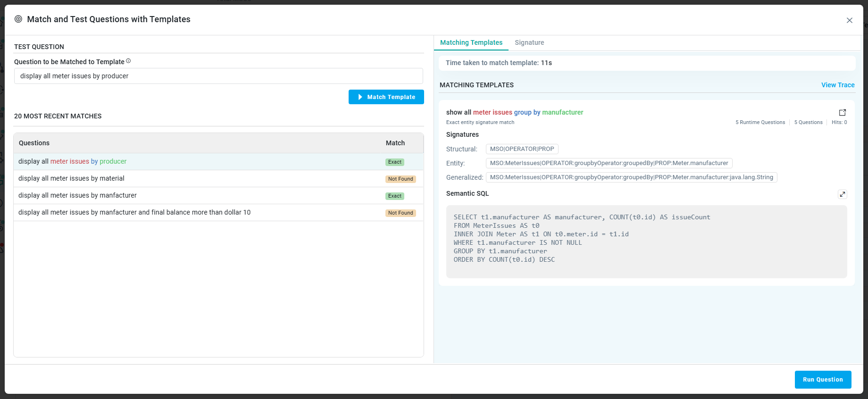
Task: Click the Not Found badge on the material row
Action: point(401,179)
